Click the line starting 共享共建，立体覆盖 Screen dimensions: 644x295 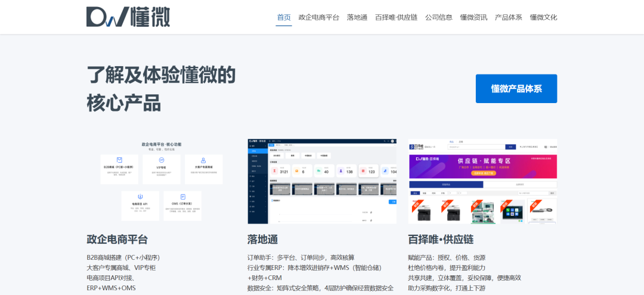465,278
